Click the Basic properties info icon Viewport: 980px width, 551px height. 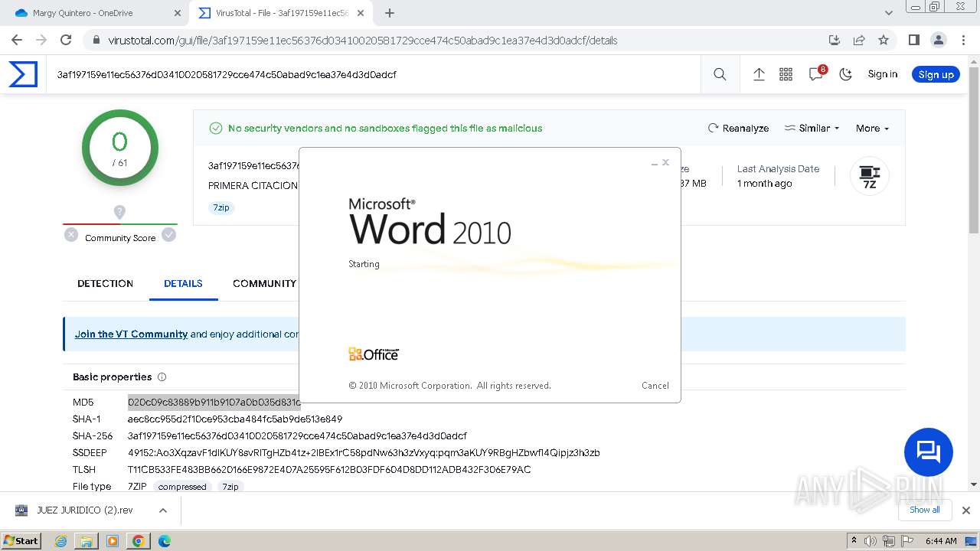162,377
